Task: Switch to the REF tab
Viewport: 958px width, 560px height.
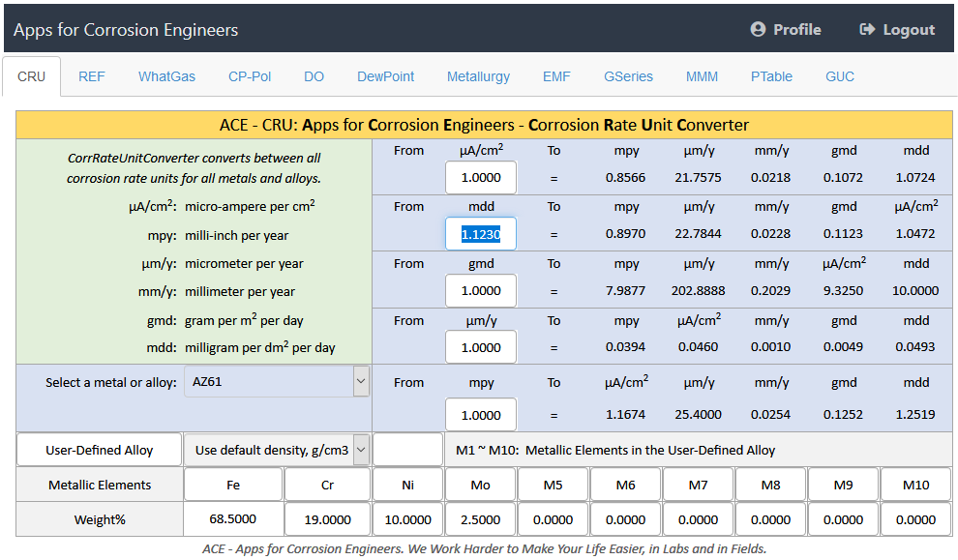Action: (x=92, y=76)
